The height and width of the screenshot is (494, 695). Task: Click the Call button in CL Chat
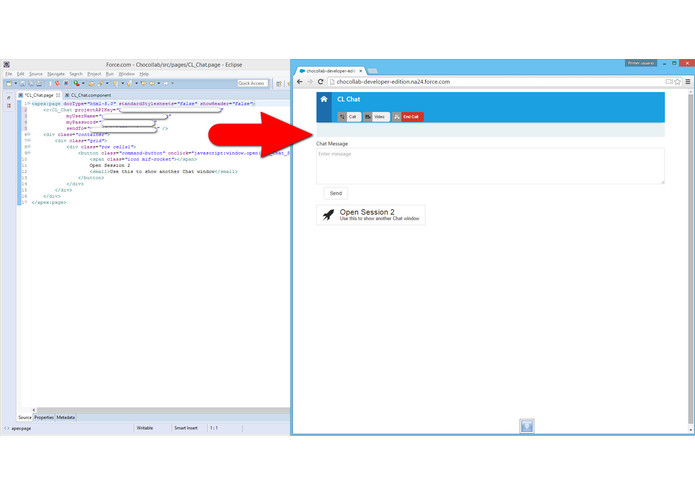click(x=349, y=117)
